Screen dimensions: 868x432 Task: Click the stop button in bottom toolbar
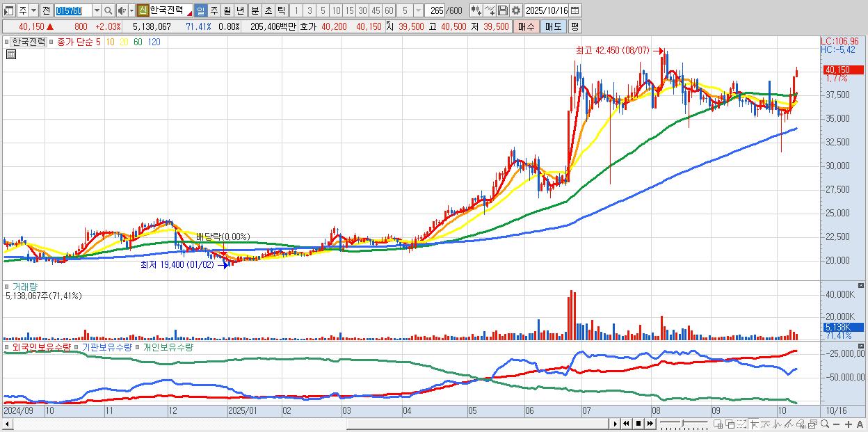point(638,424)
